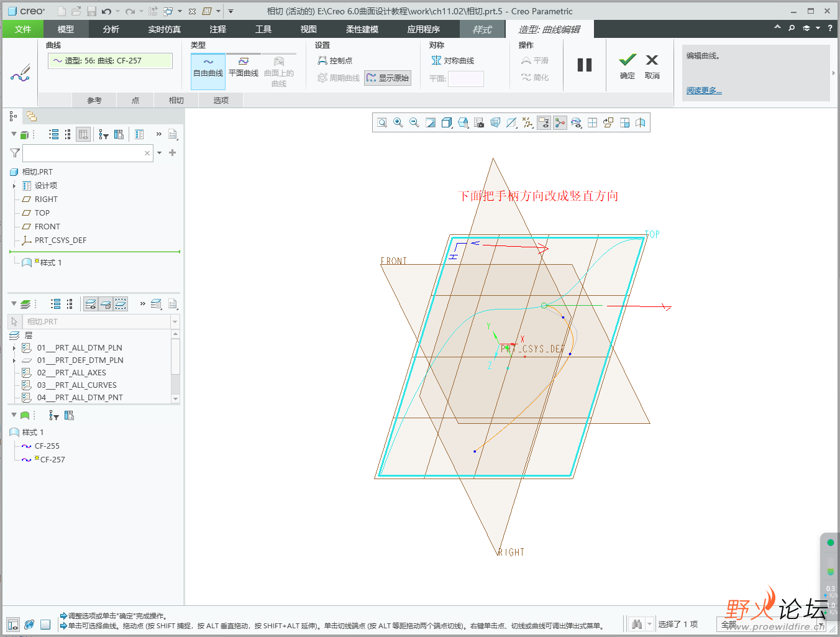840x637 pixels.
Task: Open the 参考 references panel tab
Action: coord(94,100)
